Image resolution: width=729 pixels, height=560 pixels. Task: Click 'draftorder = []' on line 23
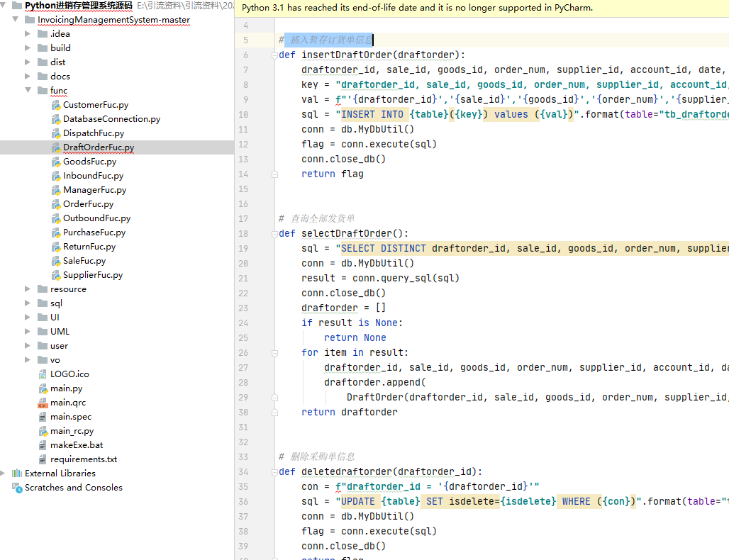343,308
